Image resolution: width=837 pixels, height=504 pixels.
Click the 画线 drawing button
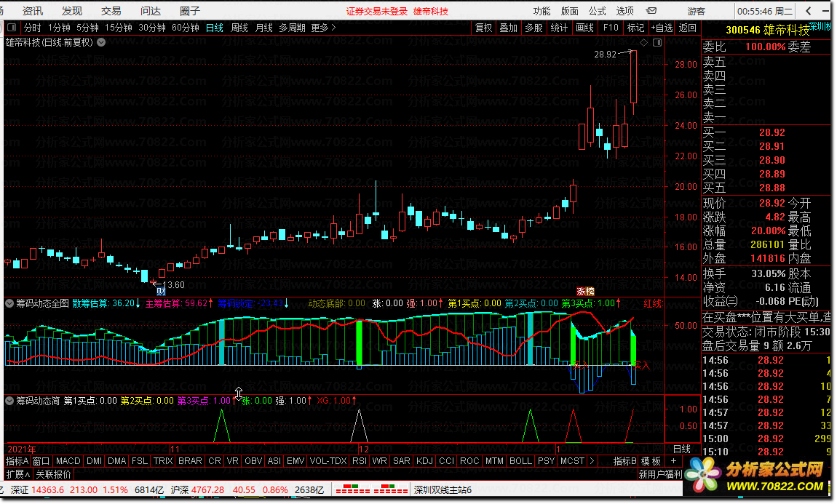pos(584,28)
